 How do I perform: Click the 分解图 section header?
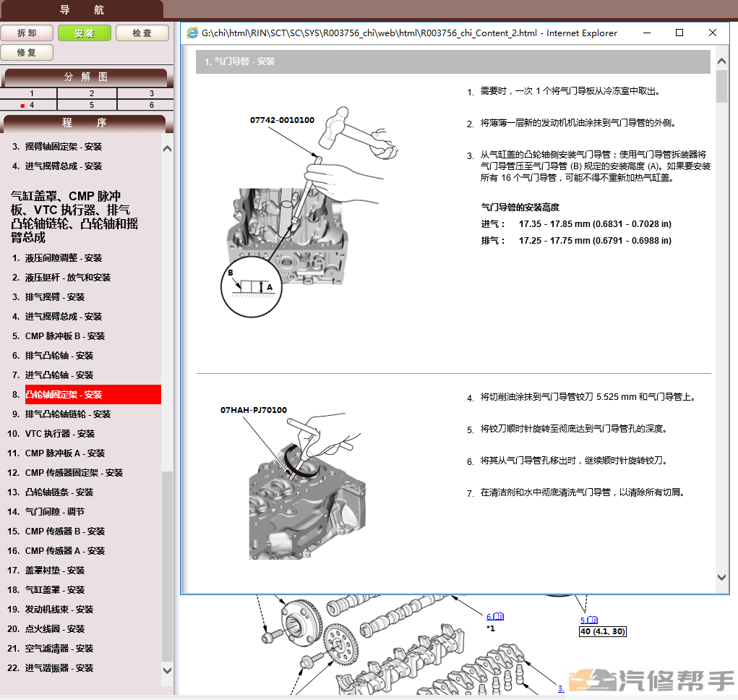(x=85, y=77)
